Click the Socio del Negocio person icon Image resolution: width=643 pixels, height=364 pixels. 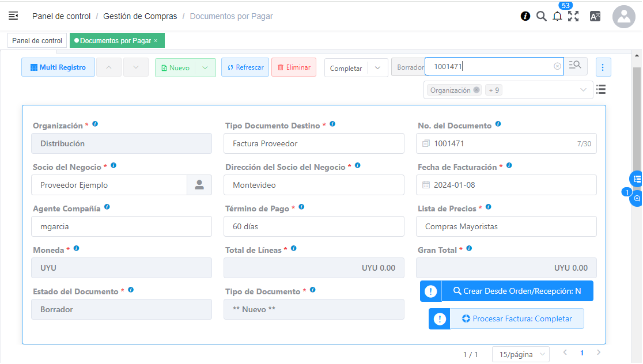[199, 185]
